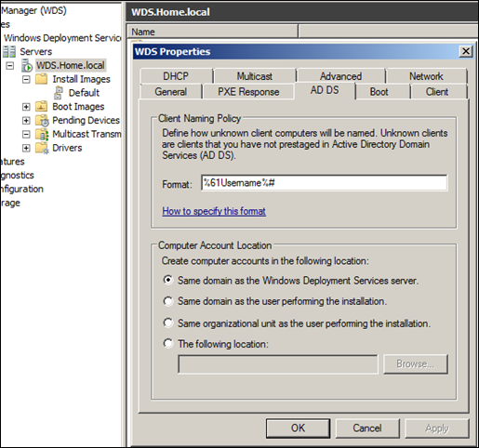Click the Format text field
This screenshot has height=448, width=479.
[325, 183]
